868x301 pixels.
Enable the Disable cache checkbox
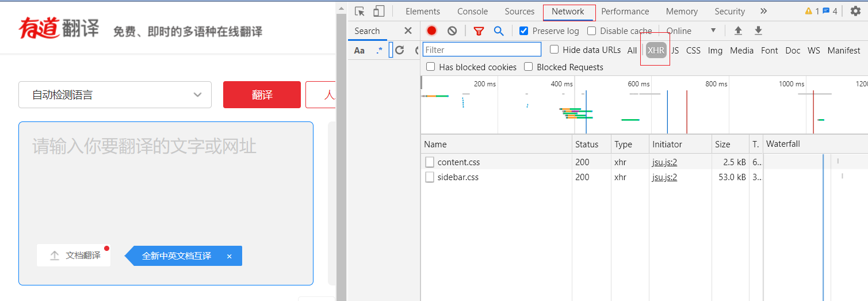point(591,31)
